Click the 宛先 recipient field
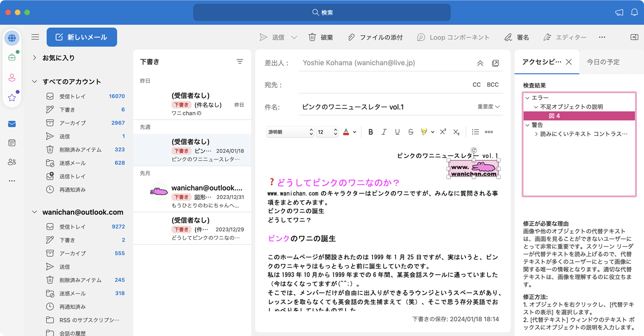Screen dimensions: 644x336 tap(383, 85)
